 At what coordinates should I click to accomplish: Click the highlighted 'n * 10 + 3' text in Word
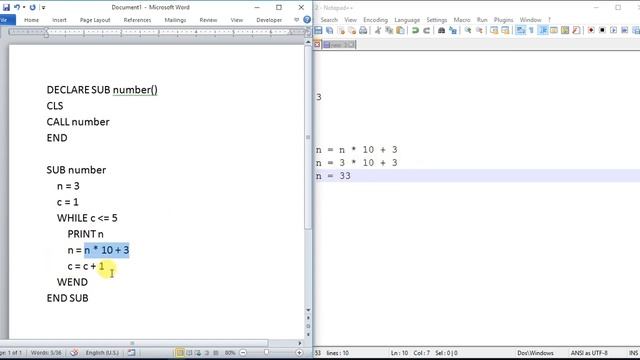(107, 250)
